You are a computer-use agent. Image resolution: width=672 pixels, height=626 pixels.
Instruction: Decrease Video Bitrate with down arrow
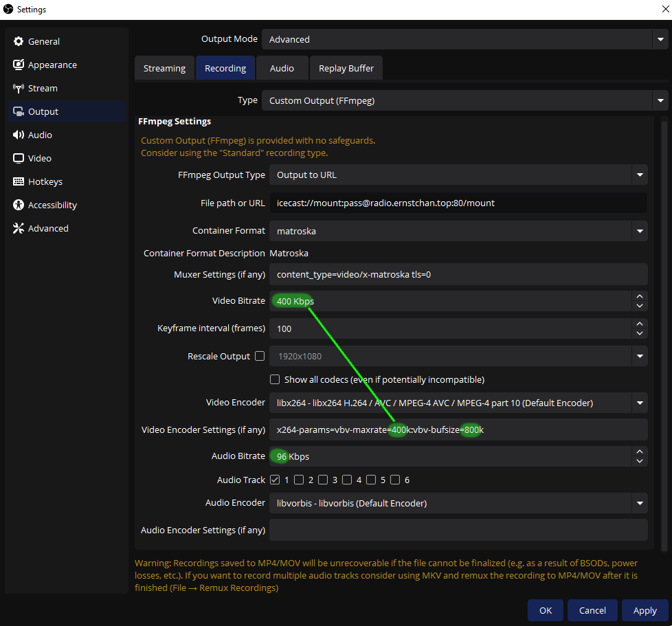(x=640, y=306)
